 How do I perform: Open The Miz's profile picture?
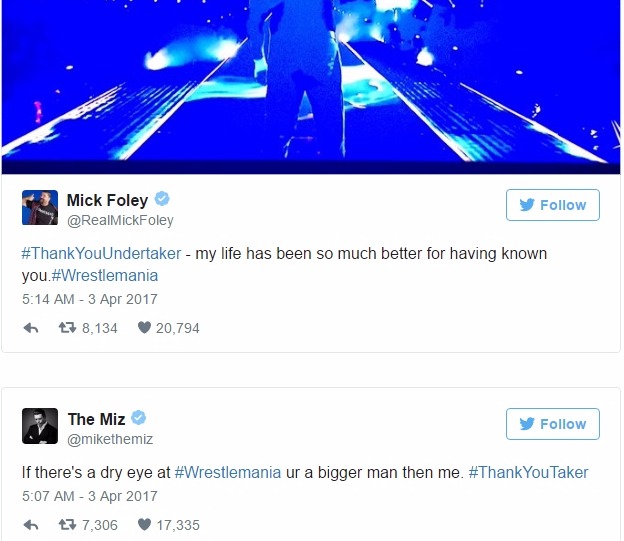coord(40,426)
